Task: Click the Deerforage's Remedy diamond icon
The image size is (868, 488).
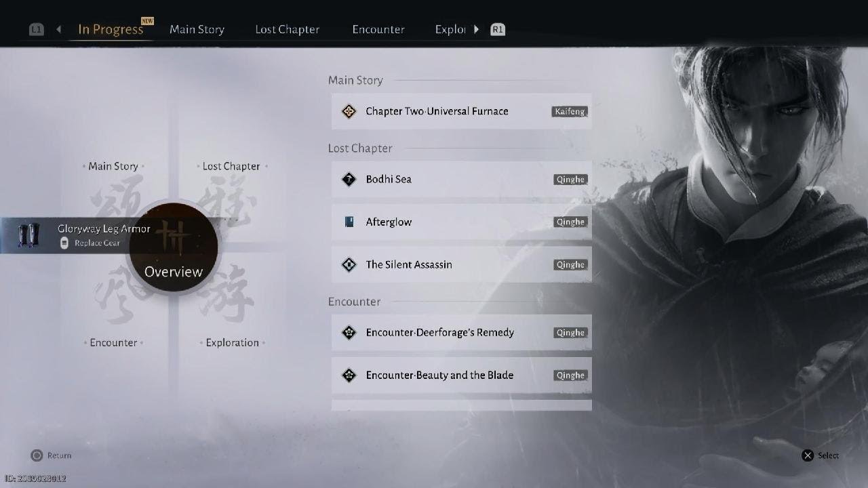Action: click(x=349, y=332)
